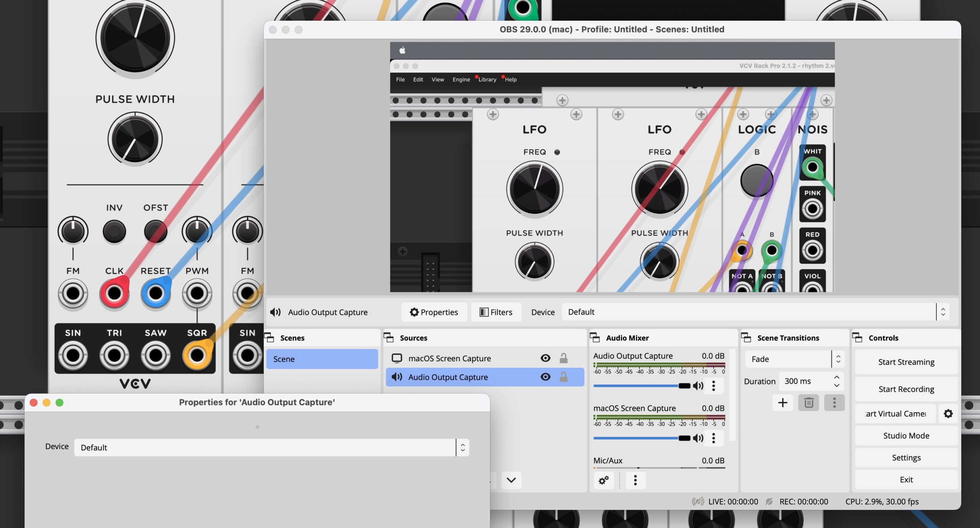Click the Scene Transitions delete icon

point(808,402)
